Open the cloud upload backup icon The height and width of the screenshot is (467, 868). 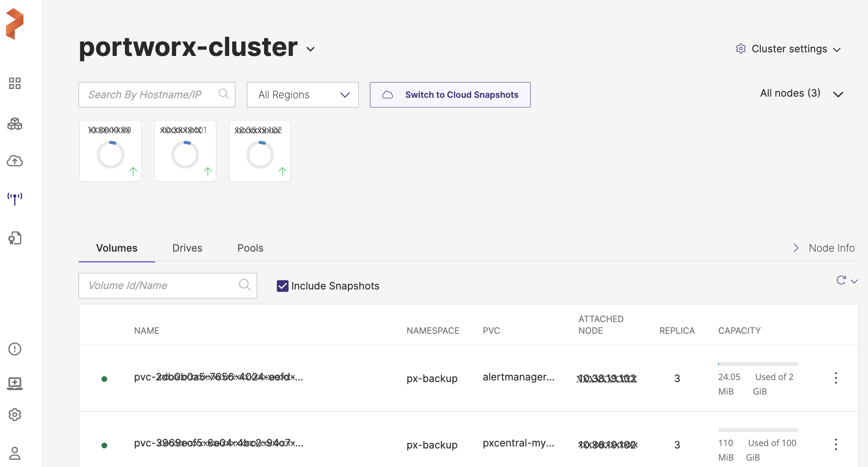click(15, 161)
